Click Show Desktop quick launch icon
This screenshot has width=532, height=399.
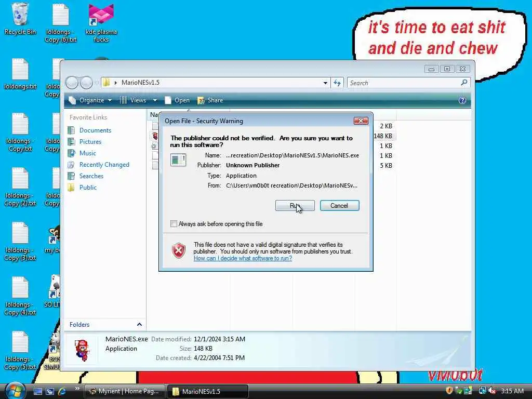[x=38, y=391]
